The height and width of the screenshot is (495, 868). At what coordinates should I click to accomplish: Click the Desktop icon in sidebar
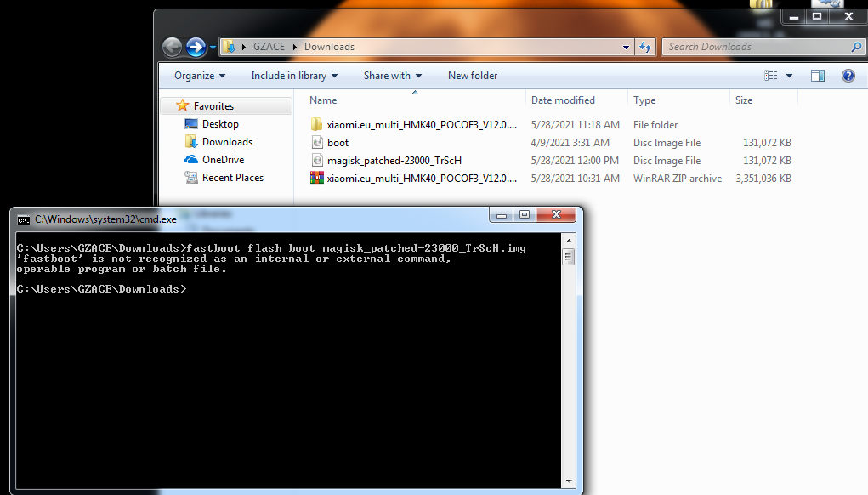[191, 123]
